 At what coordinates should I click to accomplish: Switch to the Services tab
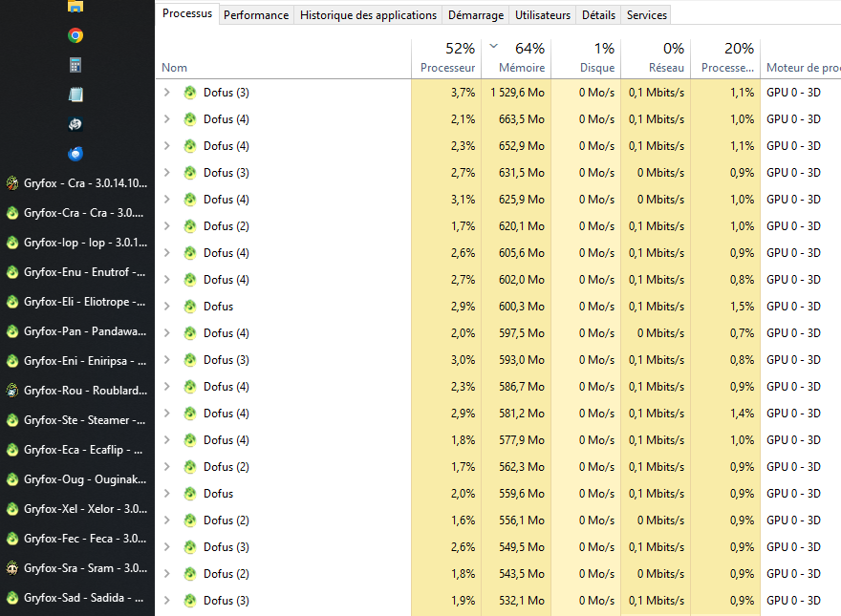coord(646,15)
